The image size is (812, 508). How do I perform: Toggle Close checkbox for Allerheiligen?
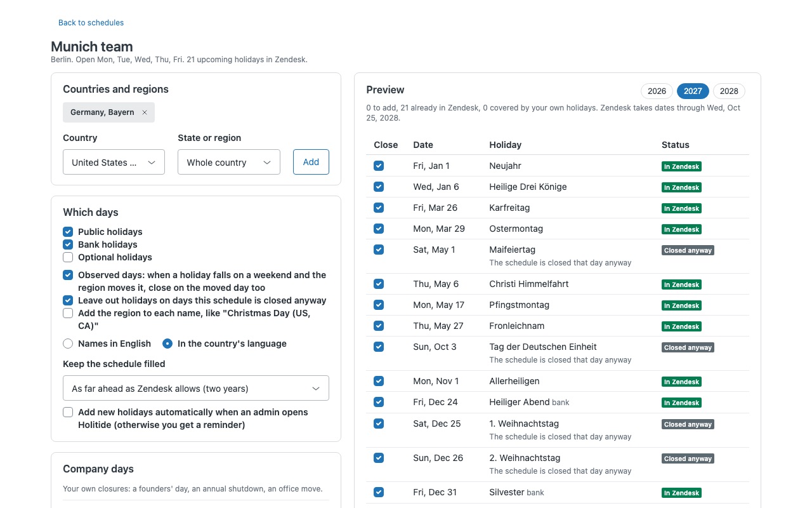coord(379,381)
